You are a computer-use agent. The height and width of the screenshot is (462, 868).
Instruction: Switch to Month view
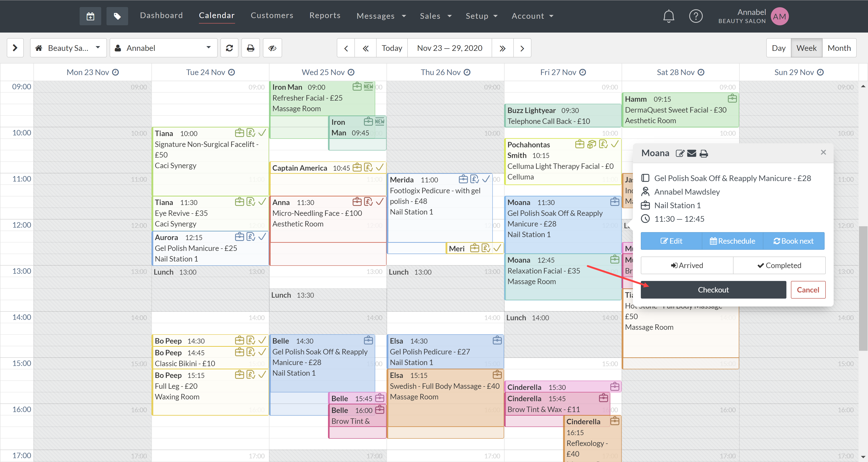pyautogui.click(x=839, y=48)
